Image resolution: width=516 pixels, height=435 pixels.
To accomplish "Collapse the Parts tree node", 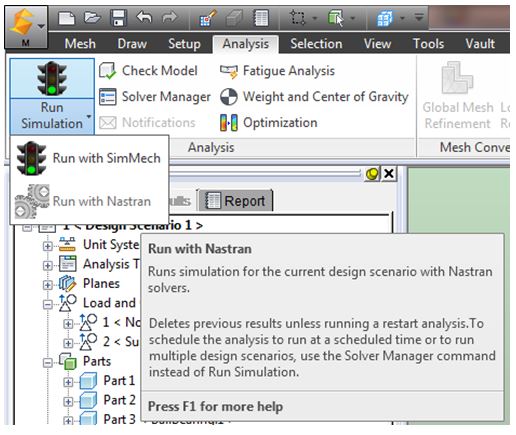I will point(48,362).
